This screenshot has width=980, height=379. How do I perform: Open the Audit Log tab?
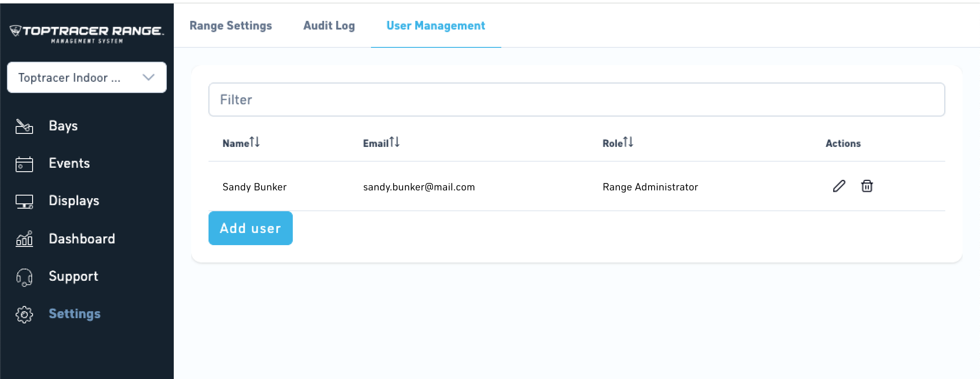click(329, 26)
